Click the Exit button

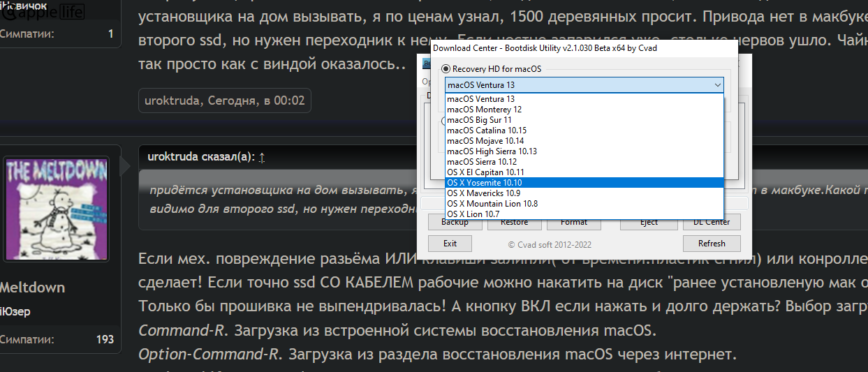pos(450,244)
